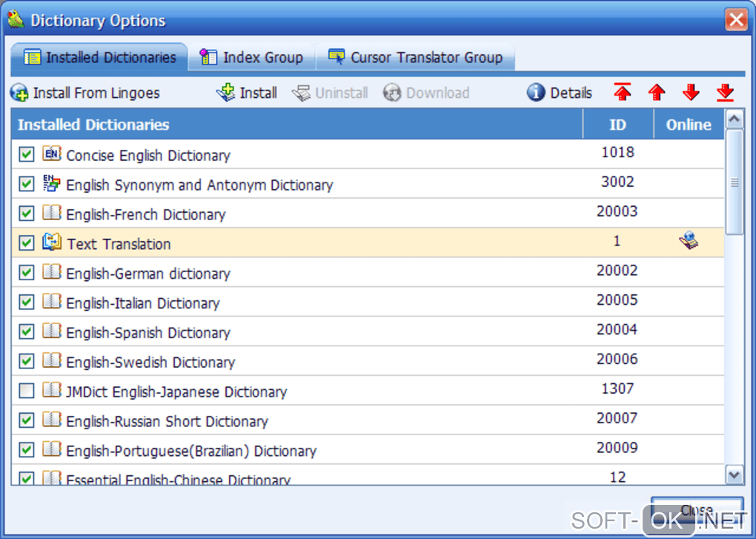Screen dimensions: 756x539
Task: Toggle the English-Portuguese(Brazilian) Dictionary checkbox
Action: (27, 449)
